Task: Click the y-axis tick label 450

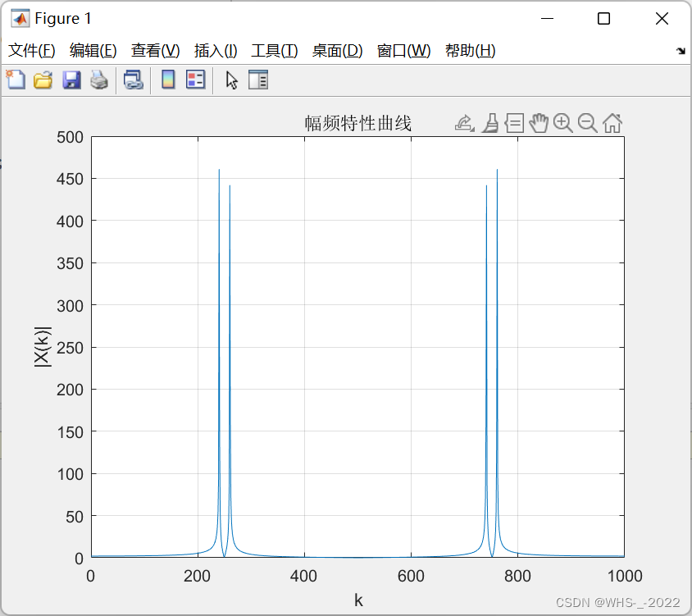Action: click(x=70, y=180)
